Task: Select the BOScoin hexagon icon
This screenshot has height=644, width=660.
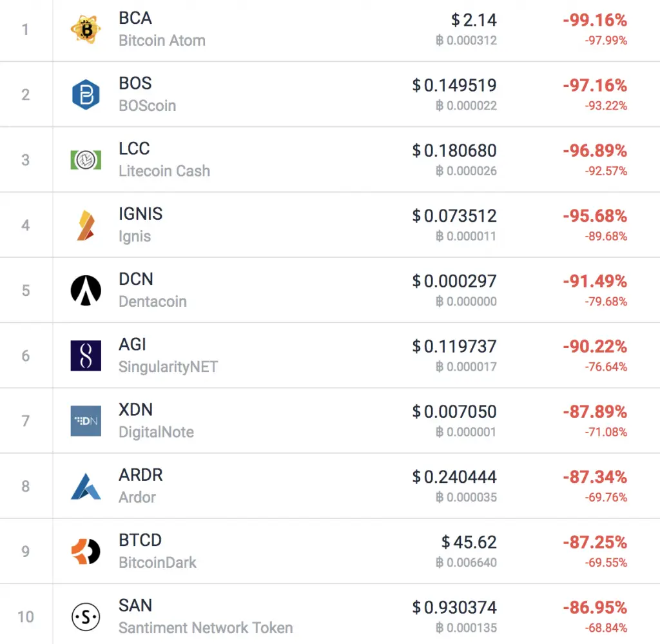Action: (x=86, y=93)
